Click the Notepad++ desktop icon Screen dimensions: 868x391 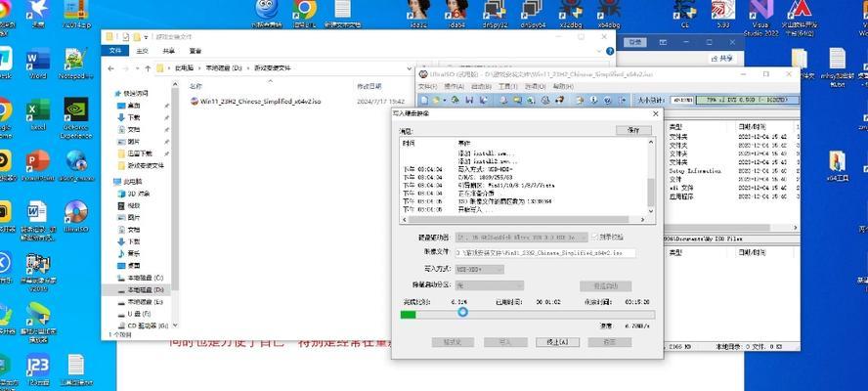coord(76,64)
